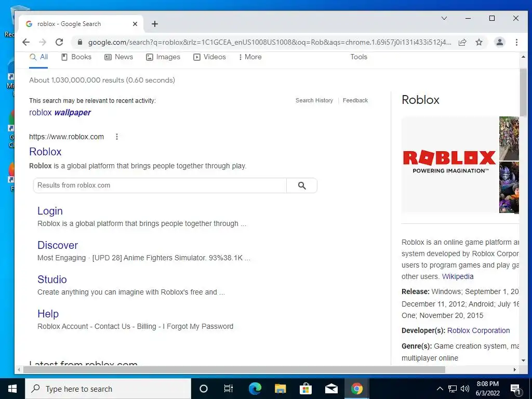Screen dimensions: 532x399
Task: Click the magnifier in roblox.com search box
Action: tap(302, 185)
